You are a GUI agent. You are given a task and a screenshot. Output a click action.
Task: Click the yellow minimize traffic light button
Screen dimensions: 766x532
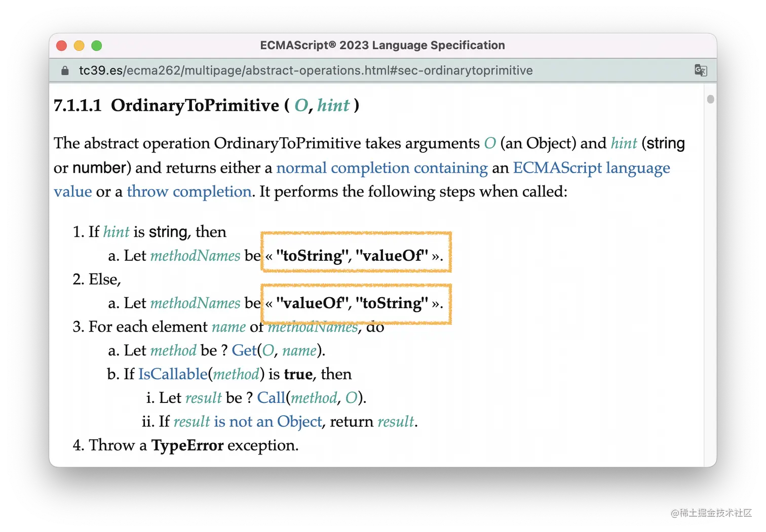79,46
